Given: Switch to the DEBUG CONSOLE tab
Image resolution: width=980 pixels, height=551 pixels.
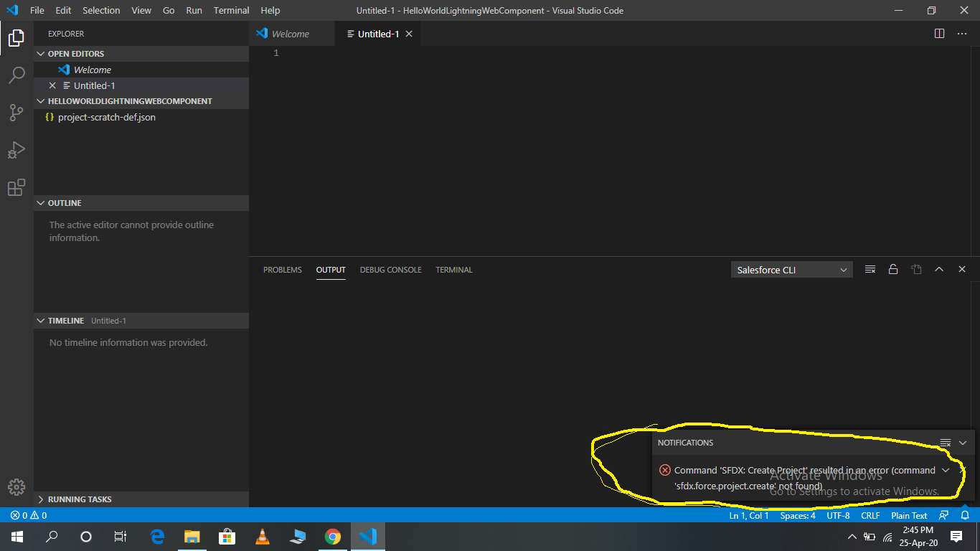Looking at the screenshot, I should pos(390,269).
